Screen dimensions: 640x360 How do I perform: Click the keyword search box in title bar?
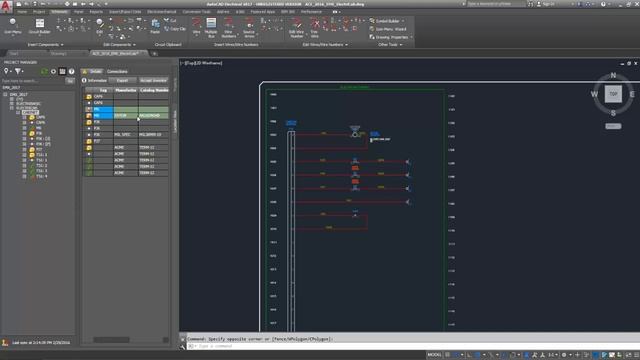[496, 4]
